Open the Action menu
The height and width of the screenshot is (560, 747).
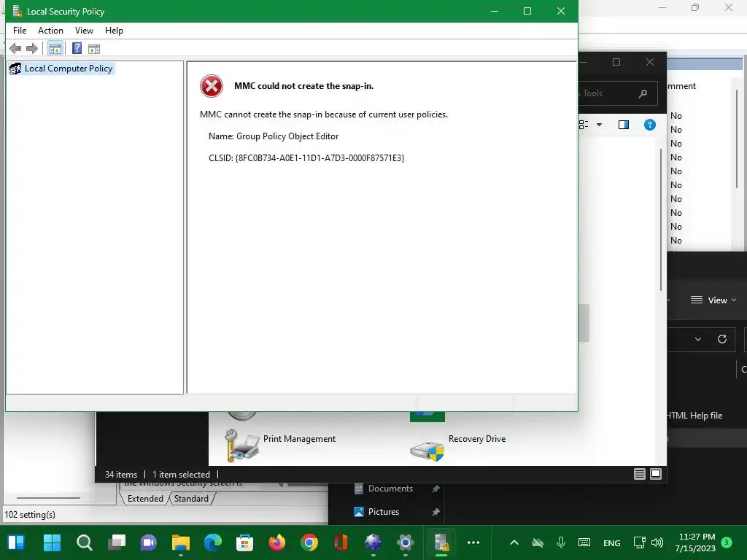tap(50, 31)
